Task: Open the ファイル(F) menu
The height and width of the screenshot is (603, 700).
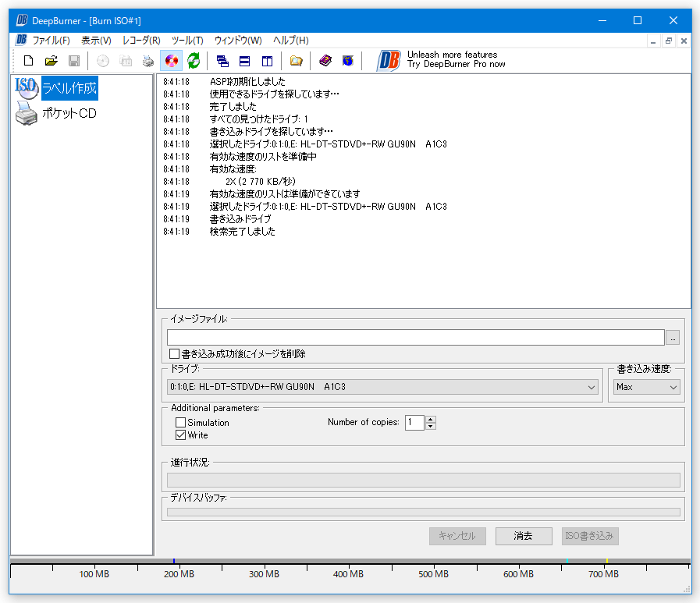Action: [51, 40]
